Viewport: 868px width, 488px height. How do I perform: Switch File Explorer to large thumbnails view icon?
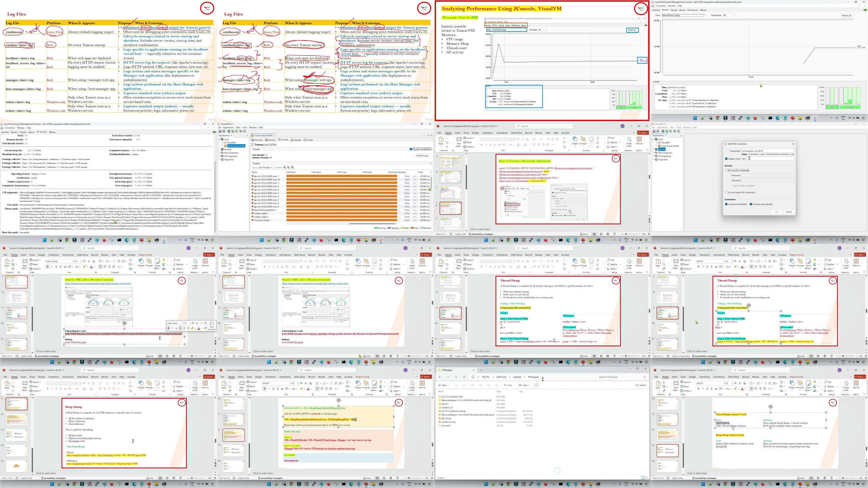point(647,477)
